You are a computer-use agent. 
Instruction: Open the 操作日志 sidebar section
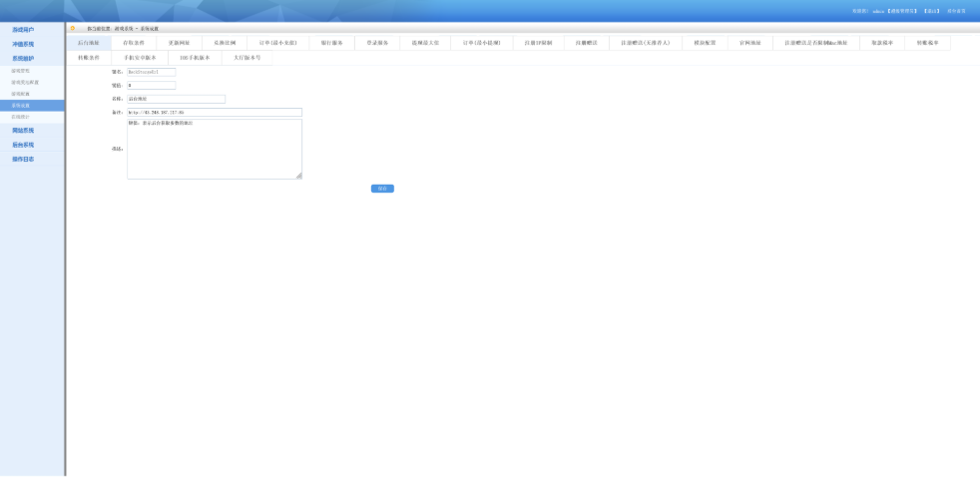23,159
